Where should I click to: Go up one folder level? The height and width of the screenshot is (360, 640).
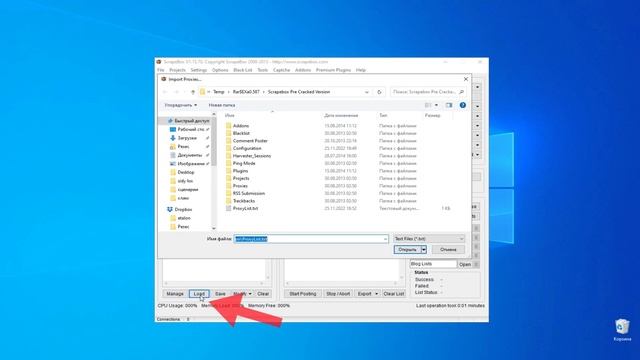click(193, 92)
